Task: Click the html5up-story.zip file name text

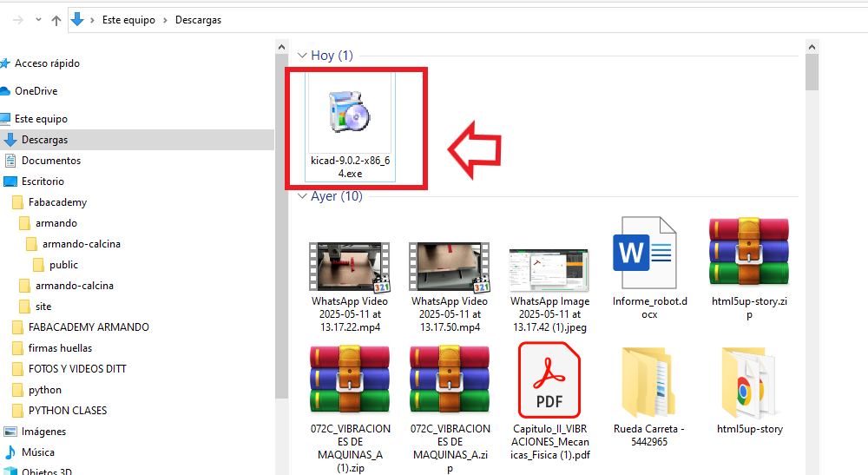Action: tap(749, 307)
